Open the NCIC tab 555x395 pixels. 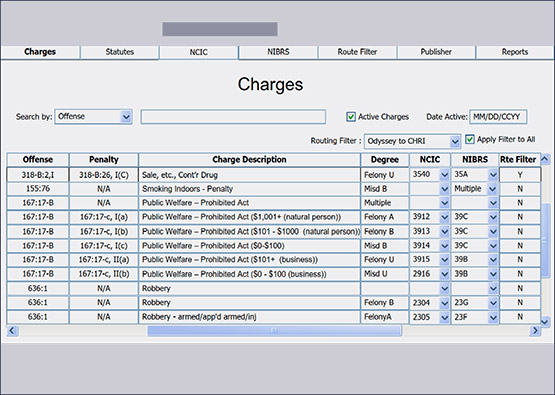(199, 52)
